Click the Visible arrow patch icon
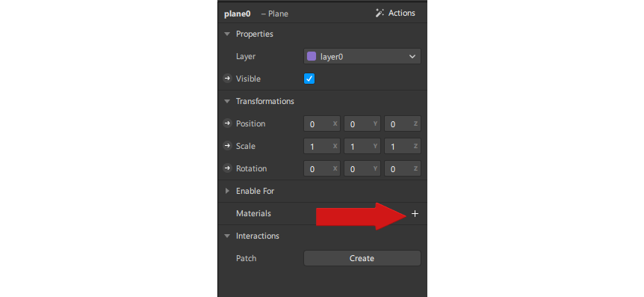 point(227,79)
